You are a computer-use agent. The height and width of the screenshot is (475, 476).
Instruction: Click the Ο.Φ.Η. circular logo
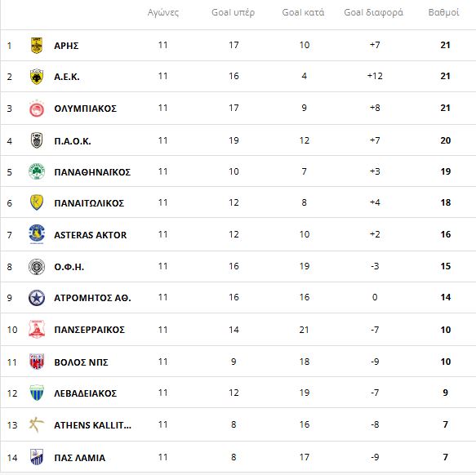click(37, 267)
